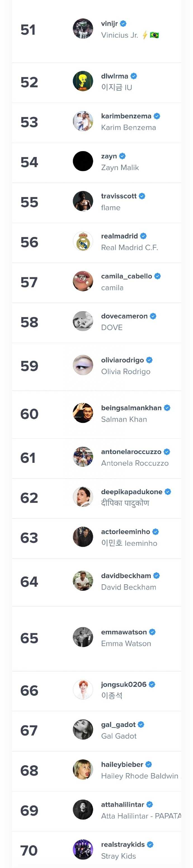Click the deepikapadukone username

(x=132, y=492)
